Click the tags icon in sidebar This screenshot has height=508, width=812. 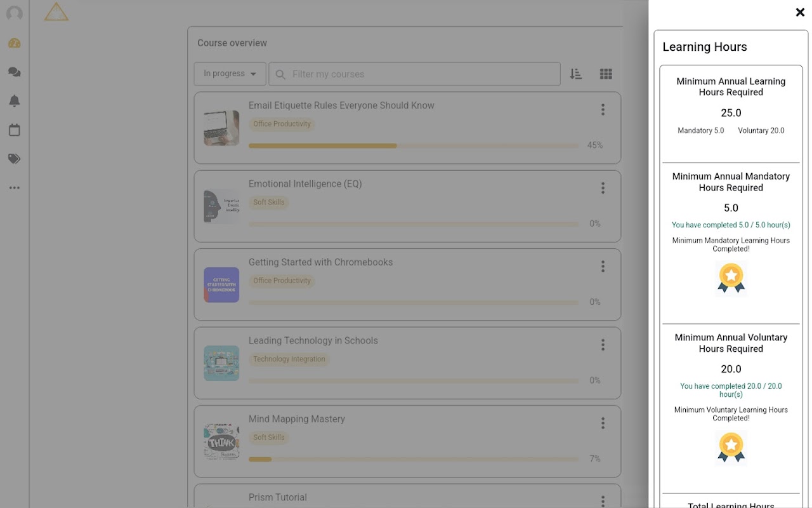(14, 159)
